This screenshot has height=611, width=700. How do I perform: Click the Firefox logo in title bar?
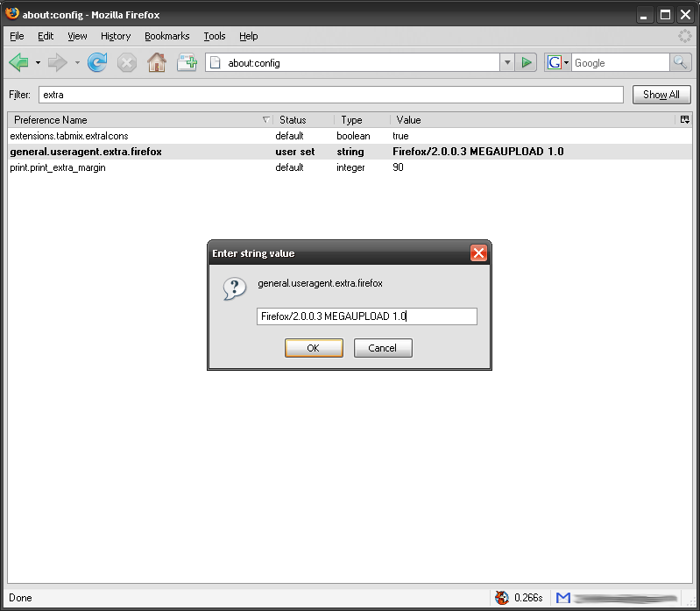[x=12, y=13]
